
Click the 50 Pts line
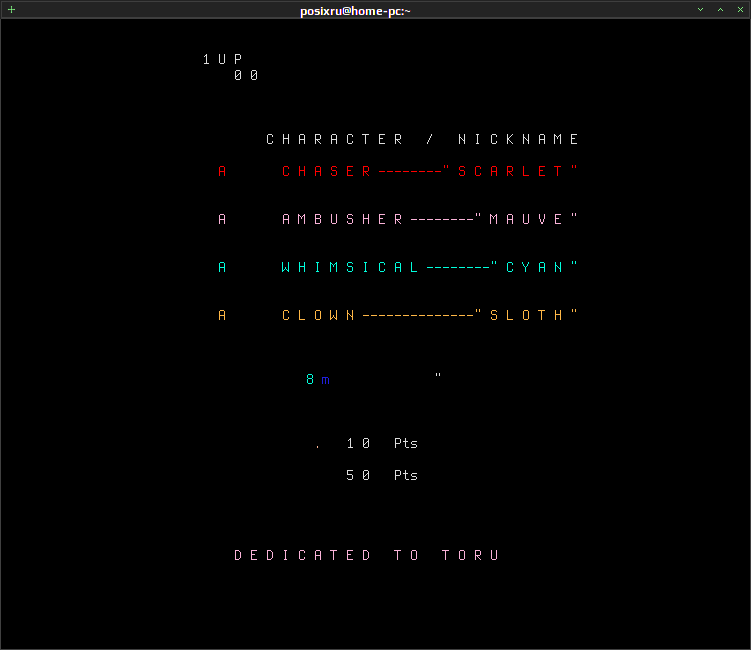[x=382, y=475]
